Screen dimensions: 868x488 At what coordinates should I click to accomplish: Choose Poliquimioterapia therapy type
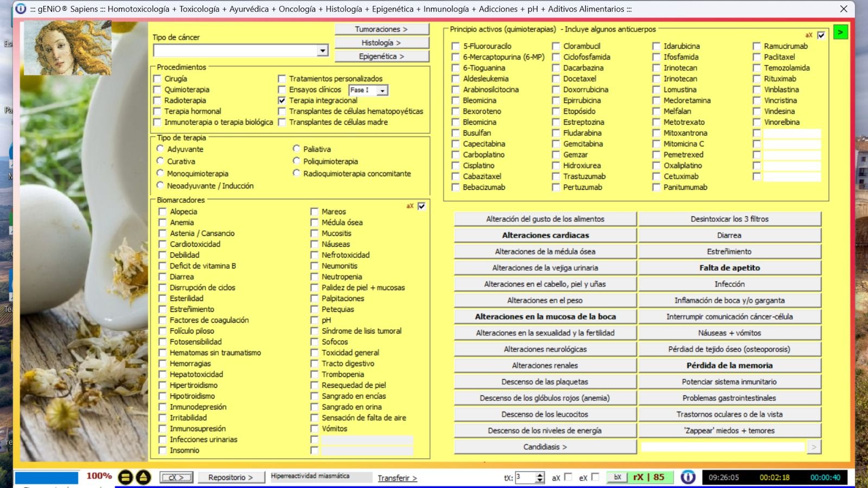(x=296, y=161)
